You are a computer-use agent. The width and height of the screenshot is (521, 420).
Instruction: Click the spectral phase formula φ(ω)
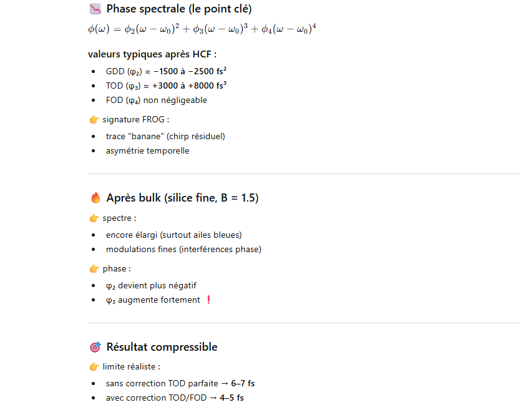202,29
